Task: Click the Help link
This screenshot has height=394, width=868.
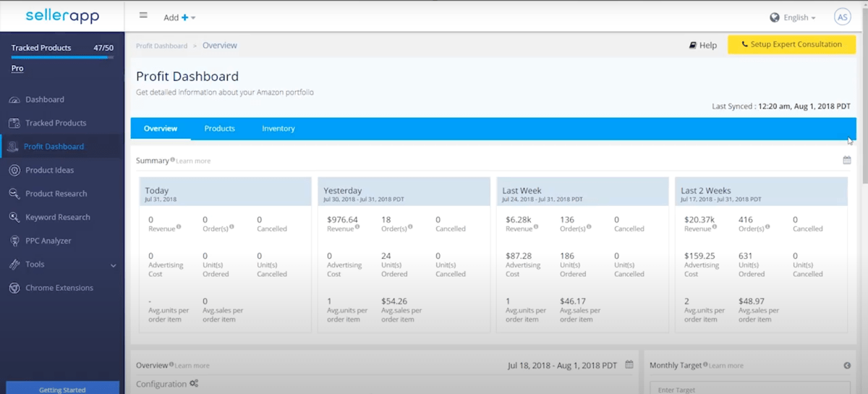Action: coord(702,45)
